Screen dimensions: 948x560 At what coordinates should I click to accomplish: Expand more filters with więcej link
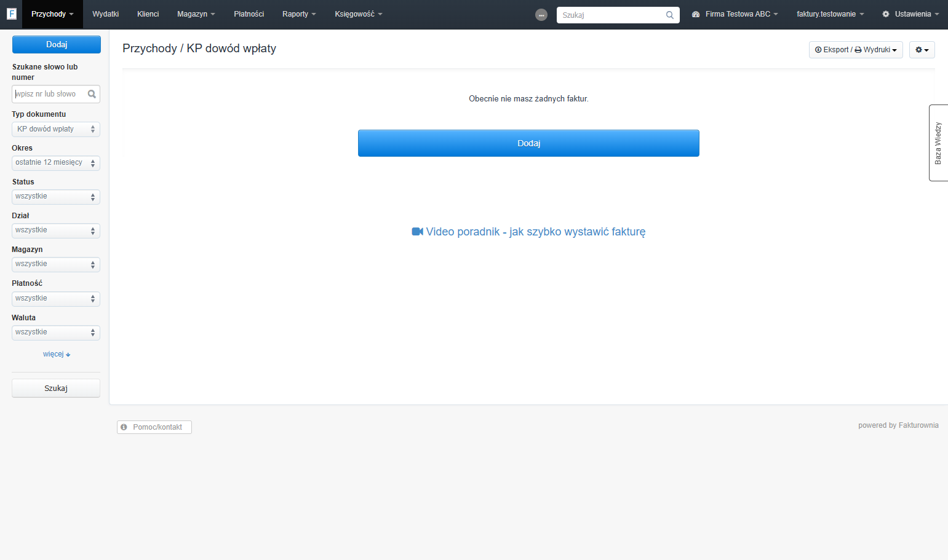57,354
